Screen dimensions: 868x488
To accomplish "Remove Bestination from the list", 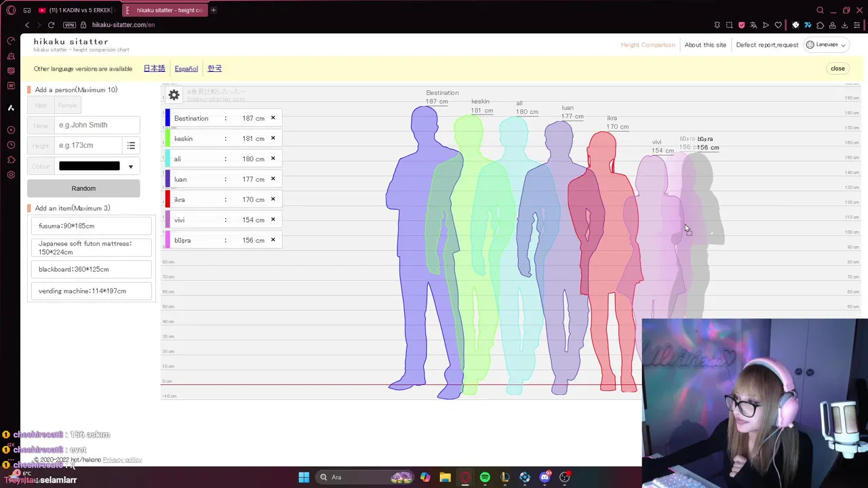I will click(x=273, y=118).
